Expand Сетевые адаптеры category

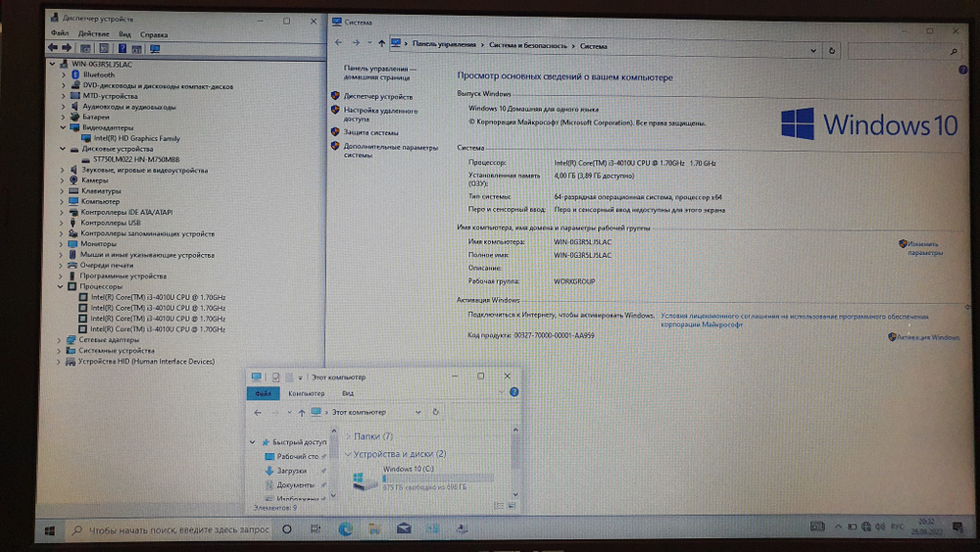click(x=60, y=340)
